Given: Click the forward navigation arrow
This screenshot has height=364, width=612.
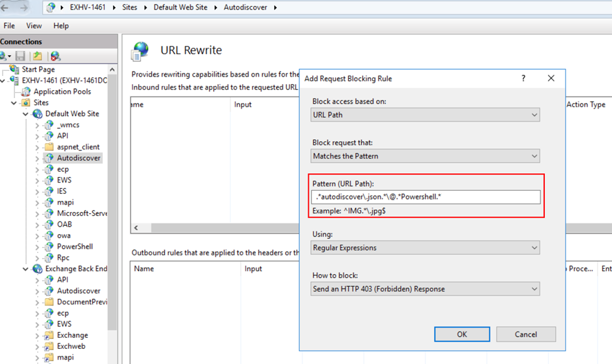Looking at the screenshot, I should [24, 8].
